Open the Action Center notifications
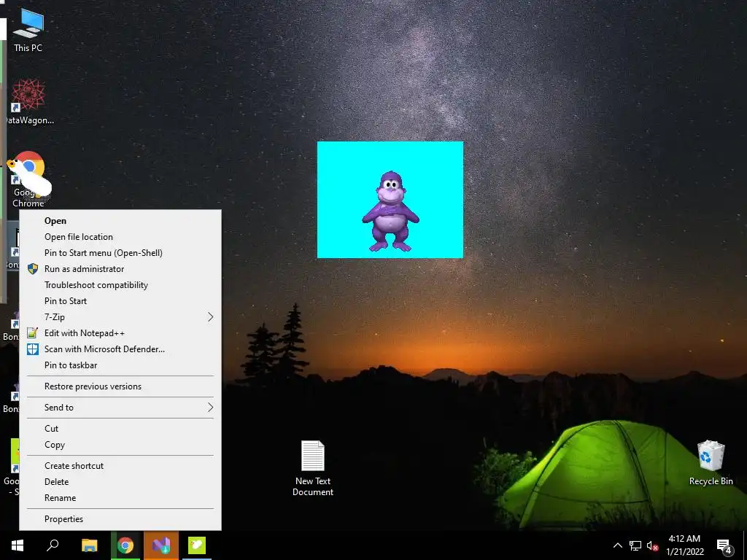The height and width of the screenshot is (560, 747). tap(724, 545)
